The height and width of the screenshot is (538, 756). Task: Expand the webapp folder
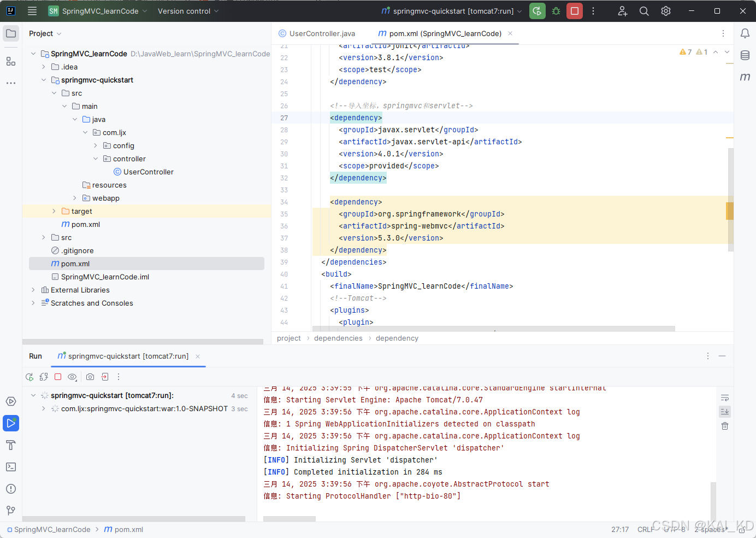pyautogui.click(x=75, y=198)
